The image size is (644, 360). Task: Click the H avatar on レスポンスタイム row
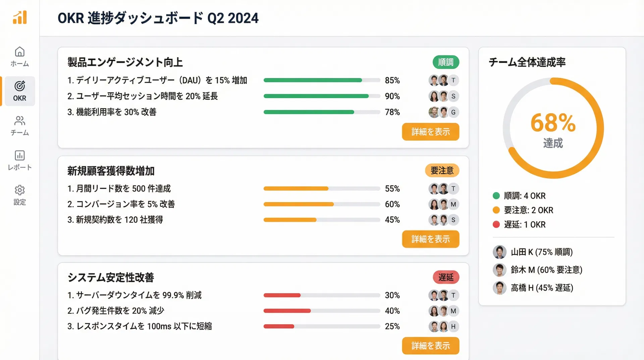tap(453, 326)
